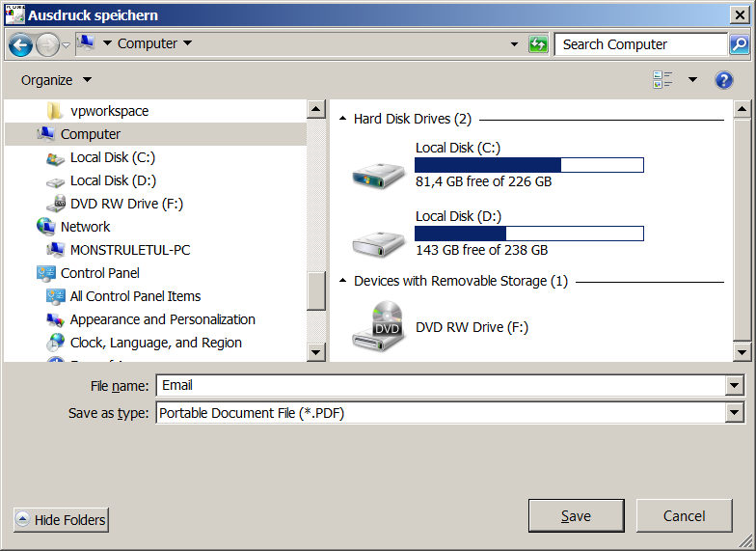Click the folder tree scrollbar down arrow
The width and height of the screenshot is (756, 551).
315,353
